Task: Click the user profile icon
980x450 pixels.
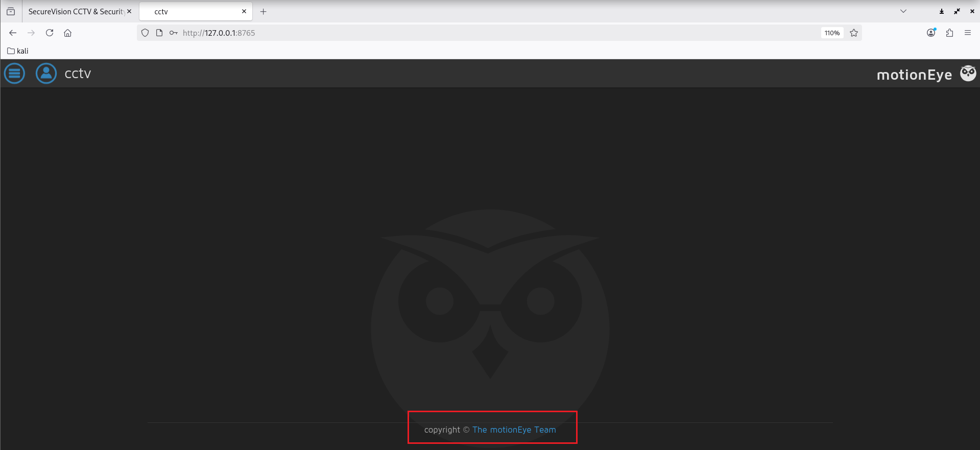Action: (46, 74)
